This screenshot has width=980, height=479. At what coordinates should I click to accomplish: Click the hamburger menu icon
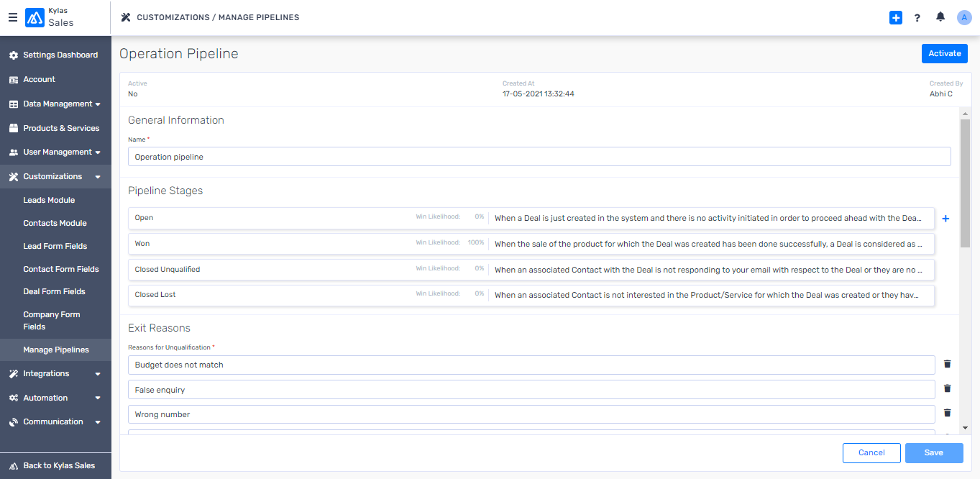[13, 17]
